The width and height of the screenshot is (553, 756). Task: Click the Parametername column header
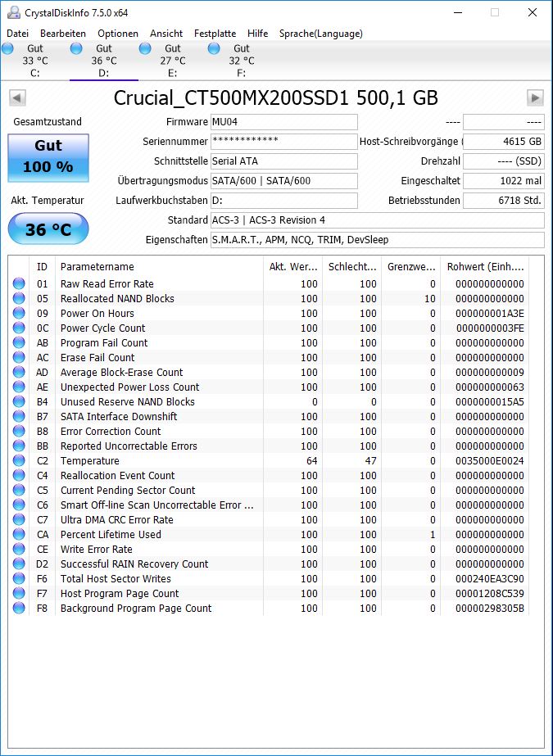(x=159, y=267)
